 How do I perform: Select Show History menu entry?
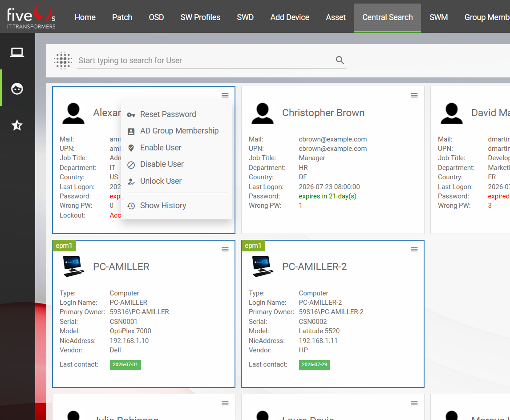click(177, 206)
